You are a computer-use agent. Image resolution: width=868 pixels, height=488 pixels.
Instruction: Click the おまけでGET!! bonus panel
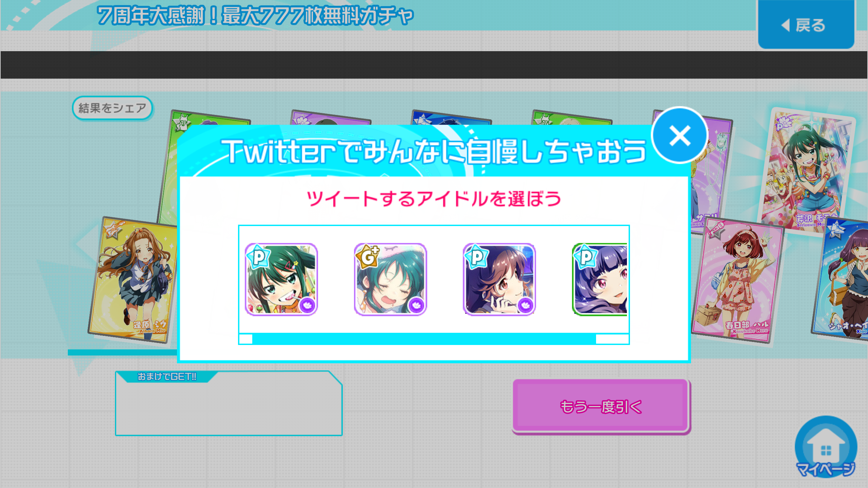point(229,403)
